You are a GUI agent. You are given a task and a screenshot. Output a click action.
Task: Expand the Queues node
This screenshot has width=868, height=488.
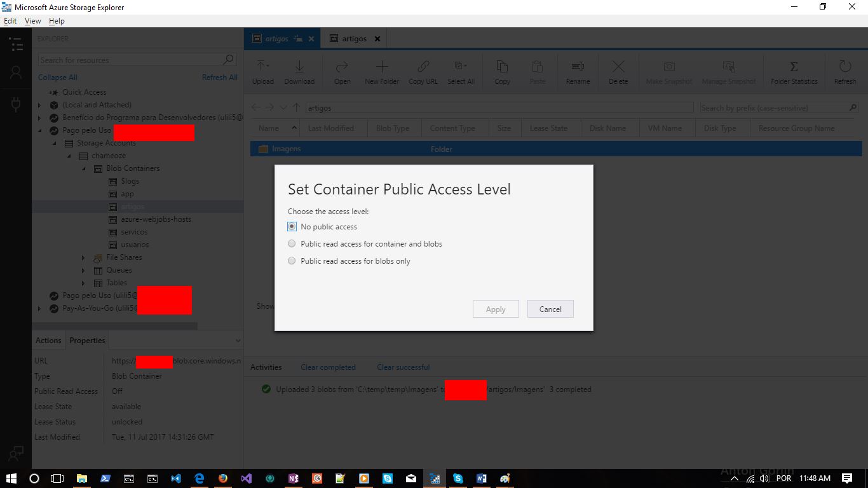point(83,270)
